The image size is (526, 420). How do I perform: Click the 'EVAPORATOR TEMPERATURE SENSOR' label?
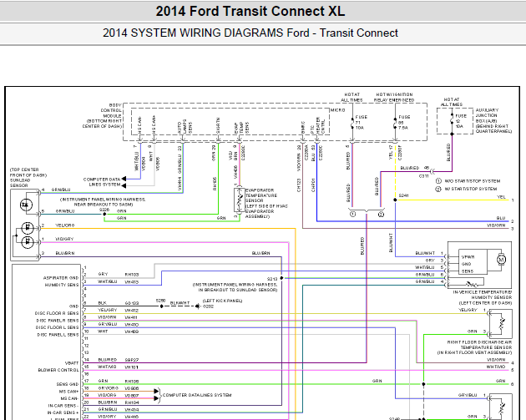pos(261,195)
